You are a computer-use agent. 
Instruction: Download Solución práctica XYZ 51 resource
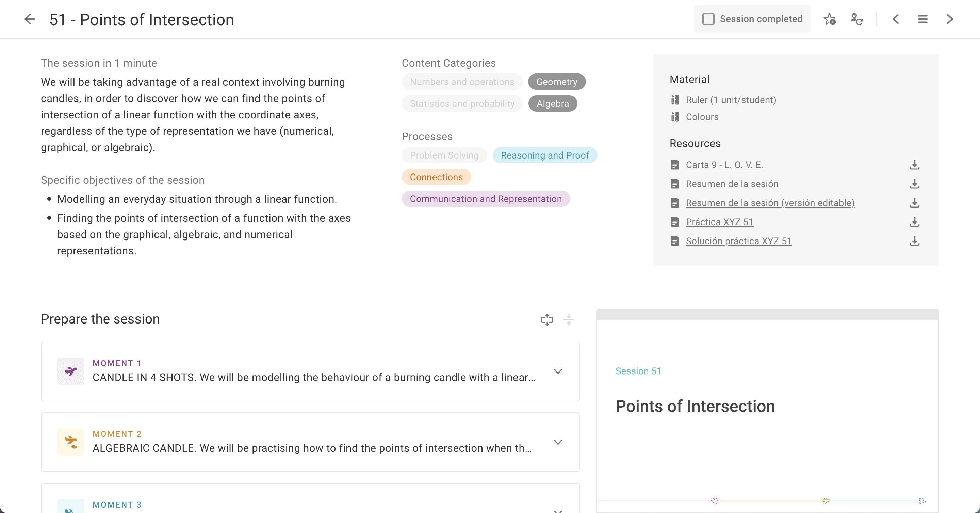pos(915,241)
